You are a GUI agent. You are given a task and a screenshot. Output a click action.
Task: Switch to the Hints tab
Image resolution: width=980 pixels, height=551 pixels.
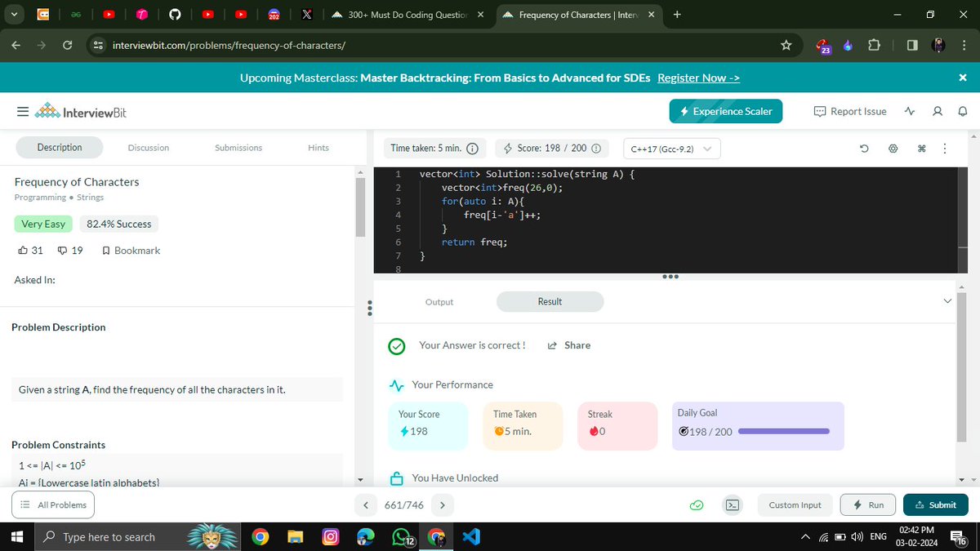pyautogui.click(x=318, y=148)
